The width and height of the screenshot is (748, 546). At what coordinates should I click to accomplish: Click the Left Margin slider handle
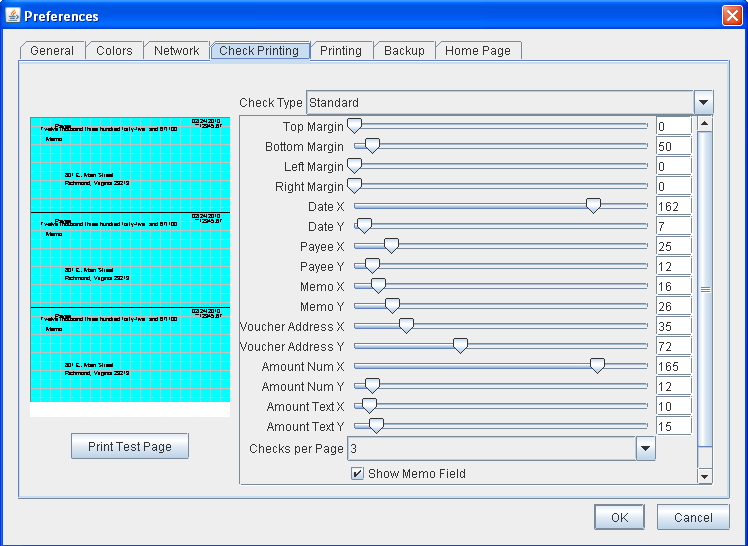click(354, 166)
